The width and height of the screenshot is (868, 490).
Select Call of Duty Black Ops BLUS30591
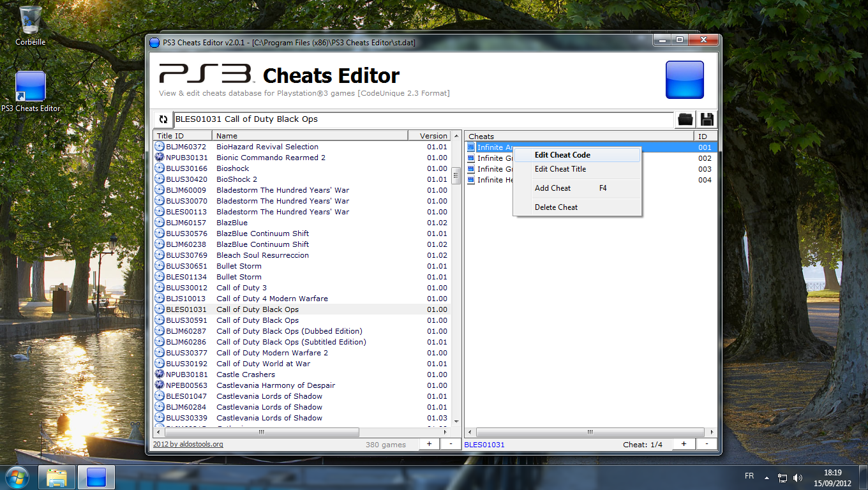click(x=302, y=320)
